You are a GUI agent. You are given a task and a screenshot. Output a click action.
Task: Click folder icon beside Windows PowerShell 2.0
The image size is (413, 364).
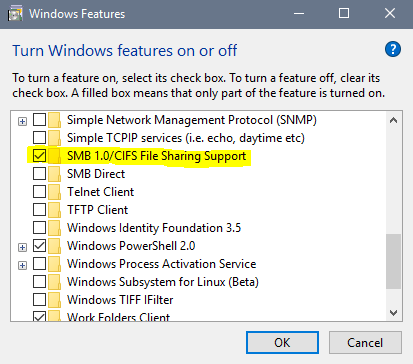(x=55, y=246)
